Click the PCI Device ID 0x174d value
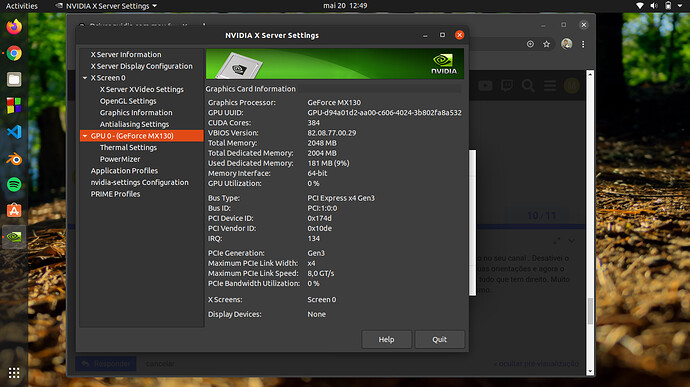Screen dimensions: 690x387 [x=319, y=218]
